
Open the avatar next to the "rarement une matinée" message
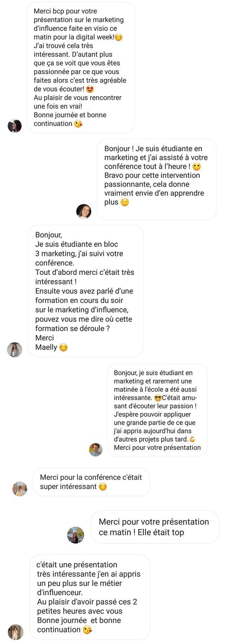96,449
